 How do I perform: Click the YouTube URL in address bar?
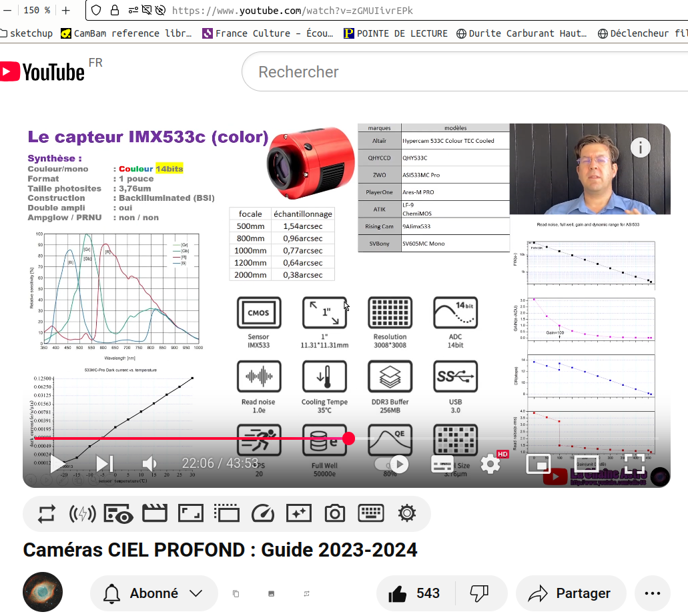pos(292,11)
